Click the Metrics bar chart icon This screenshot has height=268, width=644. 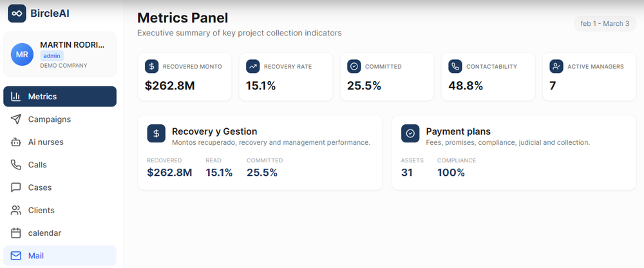pyautogui.click(x=16, y=97)
